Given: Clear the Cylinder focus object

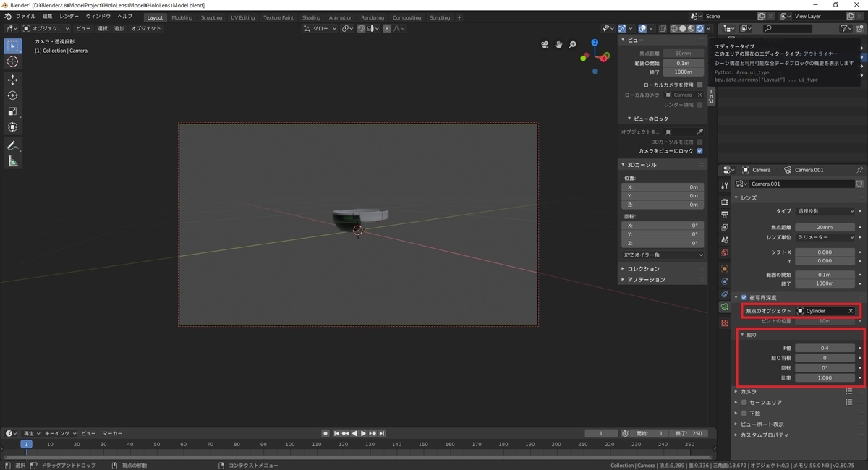Looking at the screenshot, I should [851, 311].
